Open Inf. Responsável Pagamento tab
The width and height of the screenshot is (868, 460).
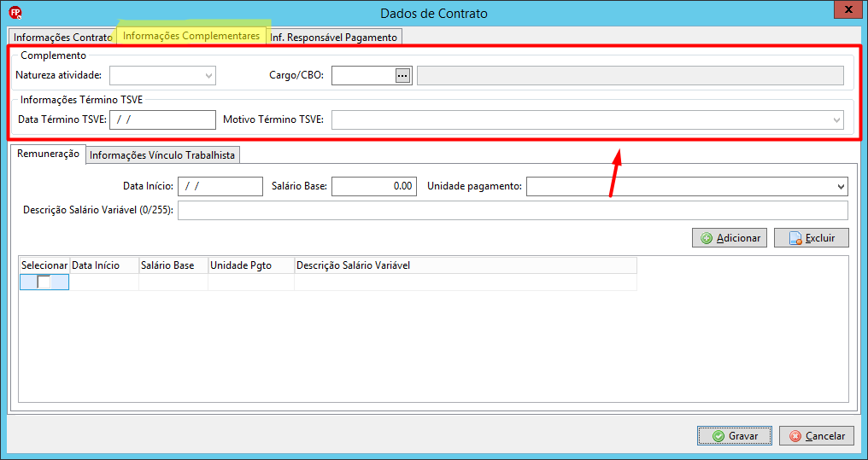point(333,38)
